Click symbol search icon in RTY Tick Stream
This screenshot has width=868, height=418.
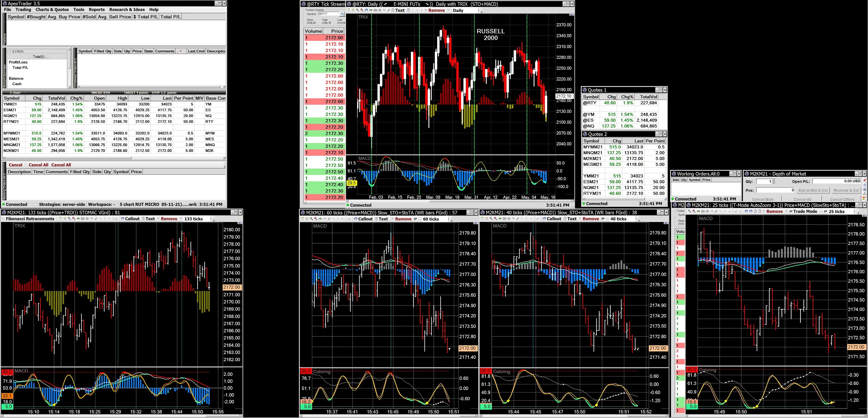click(x=342, y=14)
